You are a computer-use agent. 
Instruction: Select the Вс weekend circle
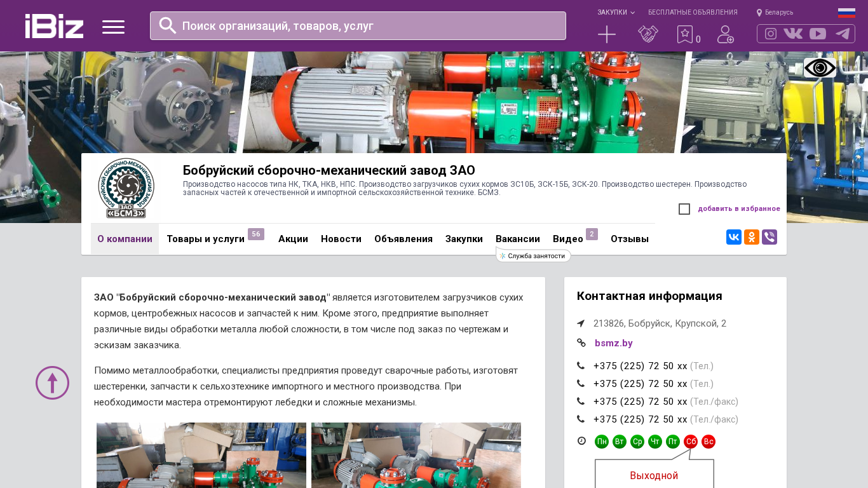tap(709, 442)
